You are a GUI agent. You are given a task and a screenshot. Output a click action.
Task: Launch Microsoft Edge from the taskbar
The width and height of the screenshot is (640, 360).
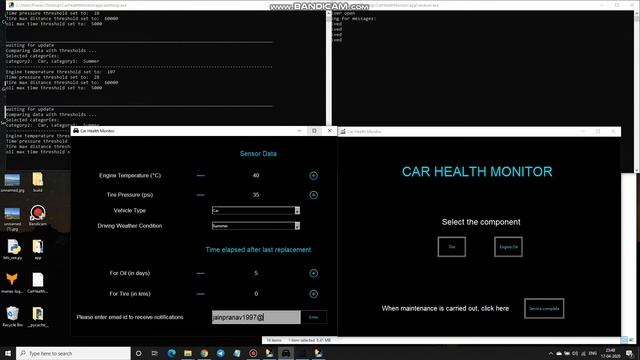click(x=171, y=353)
